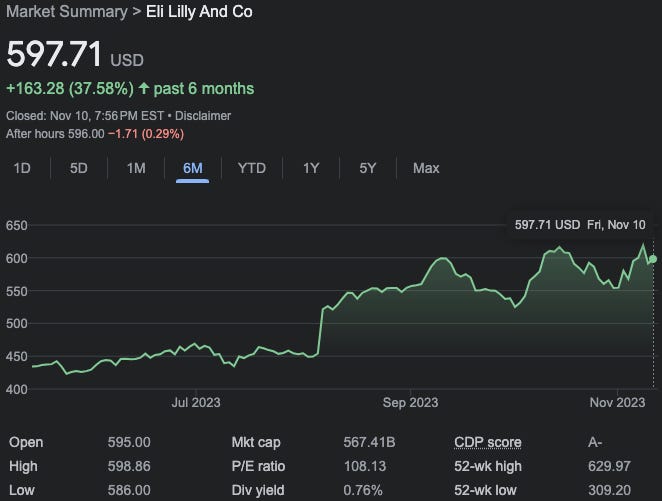Select the 6M time range tab
The height and width of the screenshot is (501, 662).
[193, 168]
